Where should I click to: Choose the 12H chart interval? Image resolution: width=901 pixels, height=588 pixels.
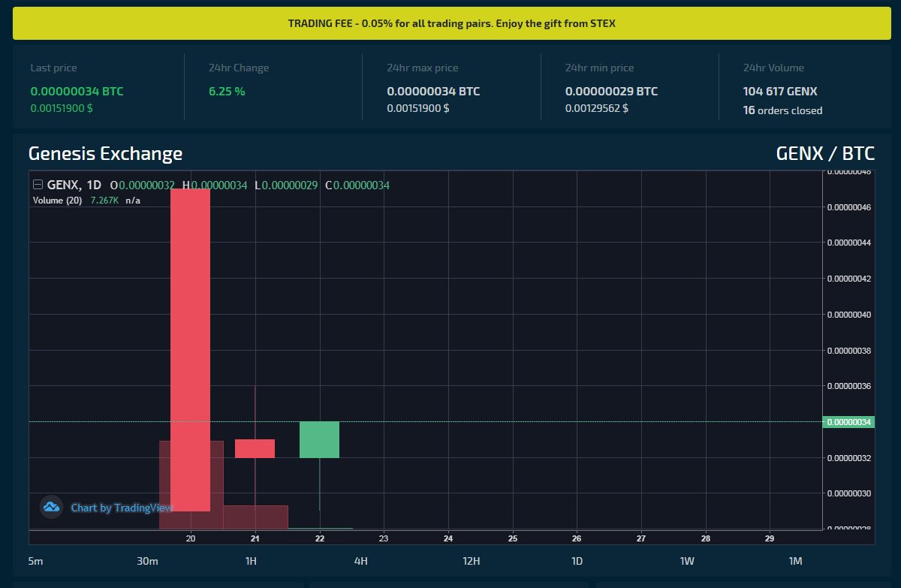point(471,561)
